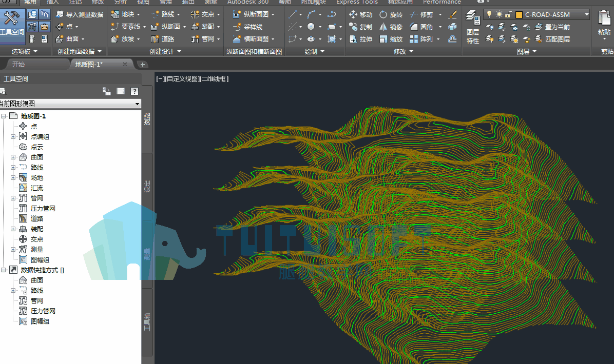Expand the 场地 node in the tree
The height and width of the screenshot is (364, 614).
click(x=13, y=178)
